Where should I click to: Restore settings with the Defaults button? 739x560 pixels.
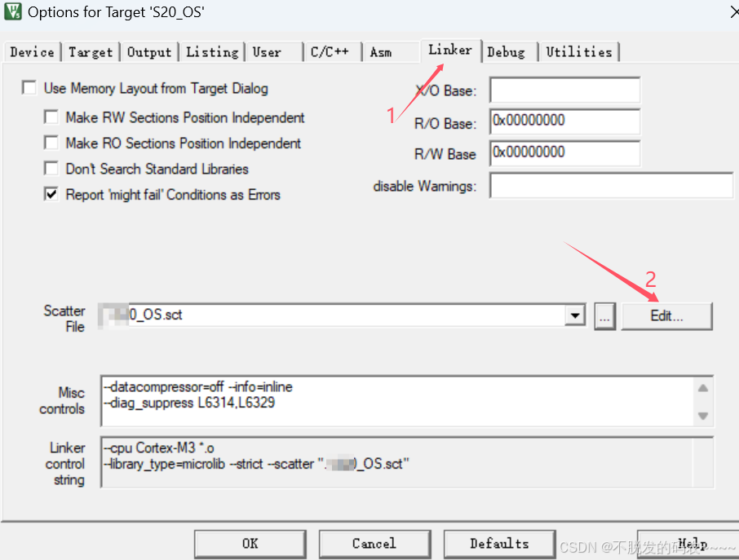tap(499, 544)
